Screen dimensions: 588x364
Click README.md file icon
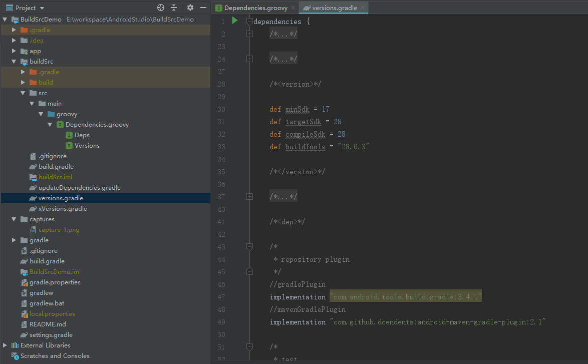pyautogui.click(x=24, y=324)
